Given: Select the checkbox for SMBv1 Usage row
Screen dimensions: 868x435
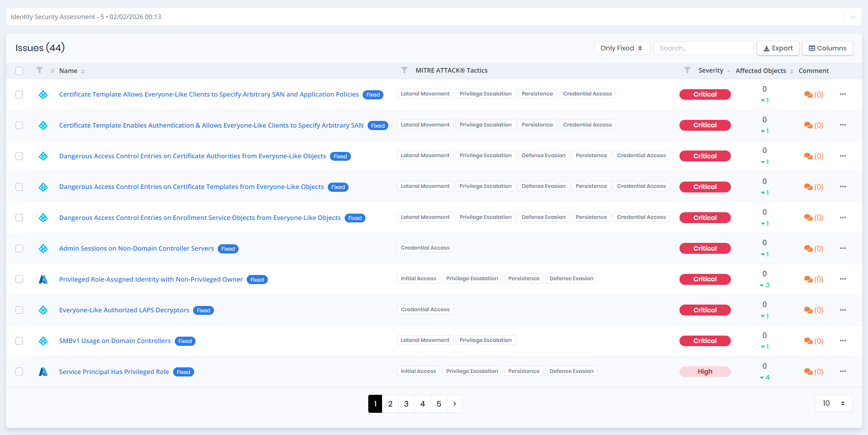Looking at the screenshot, I should 19,341.
